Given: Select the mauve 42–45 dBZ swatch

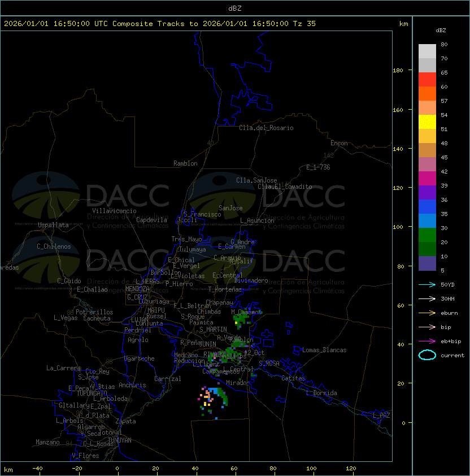Looking at the screenshot, I should point(427,165).
